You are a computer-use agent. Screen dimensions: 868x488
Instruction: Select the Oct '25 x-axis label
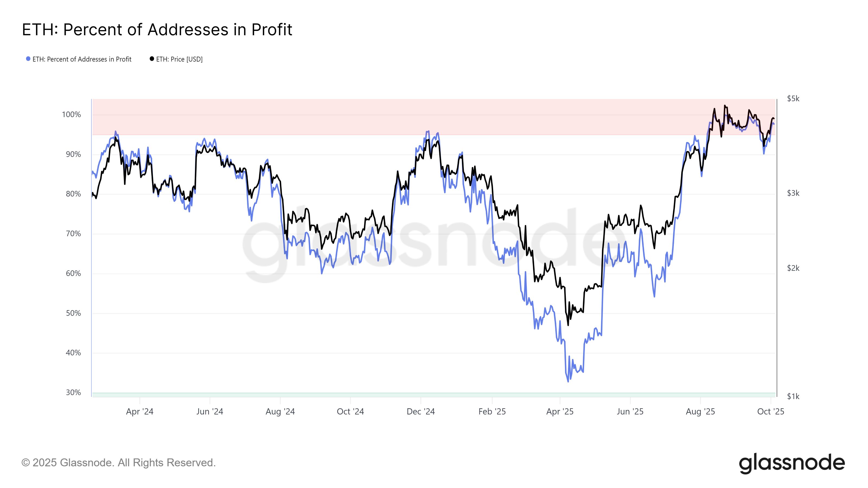coord(770,412)
